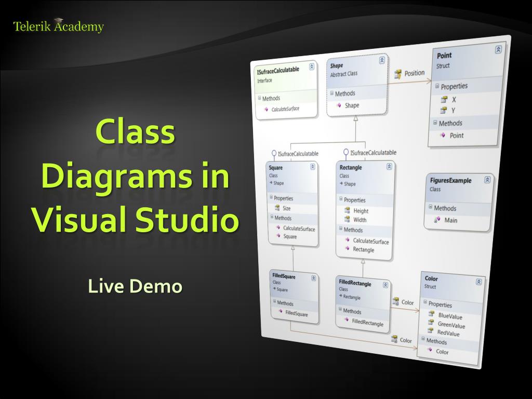
Task: Click the FilledRectangle constructor method icon
Action: (x=346, y=320)
